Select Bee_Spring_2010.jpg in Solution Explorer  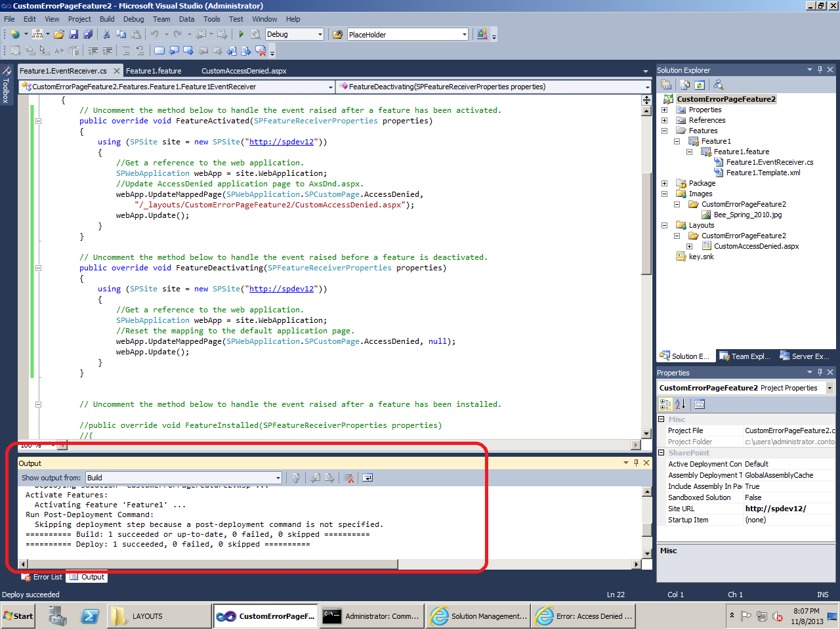[747, 215]
